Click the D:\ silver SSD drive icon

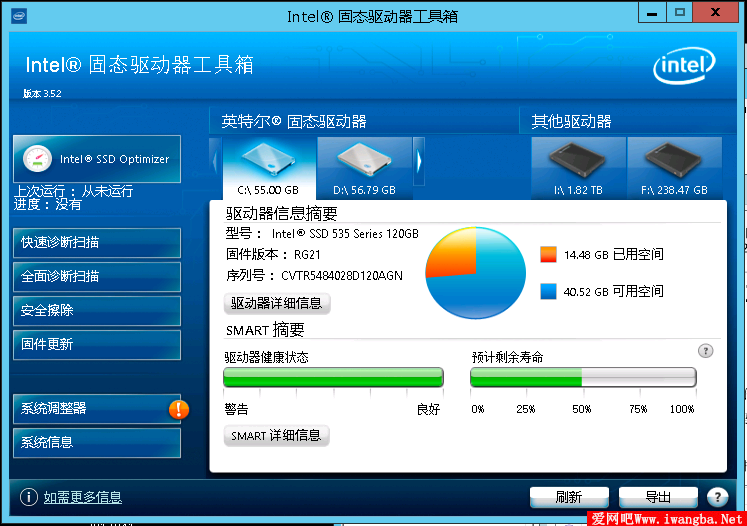(364, 159)
